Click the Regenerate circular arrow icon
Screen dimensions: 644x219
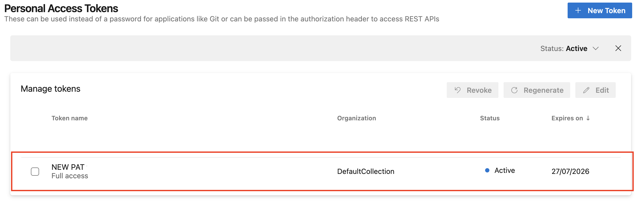(514, 90)
